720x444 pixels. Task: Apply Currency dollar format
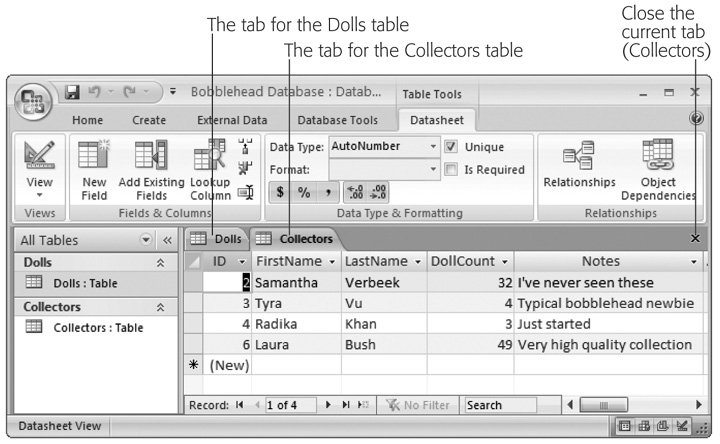[x=280, y=192]
